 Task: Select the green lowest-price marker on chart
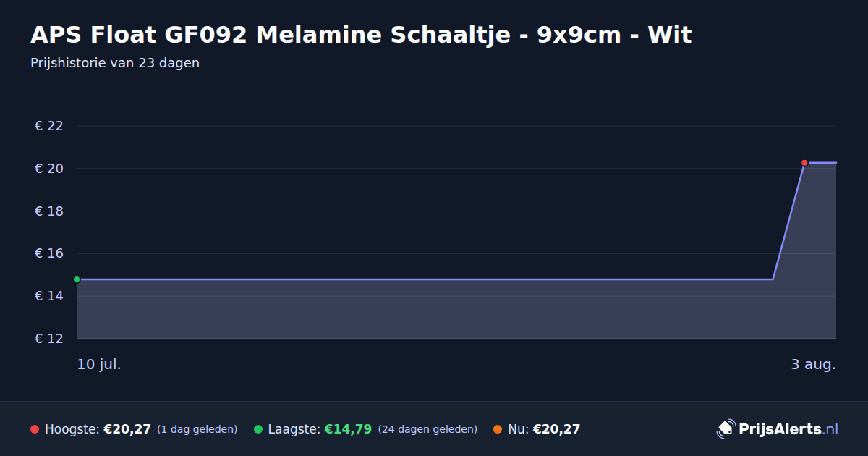coord(77,279)
